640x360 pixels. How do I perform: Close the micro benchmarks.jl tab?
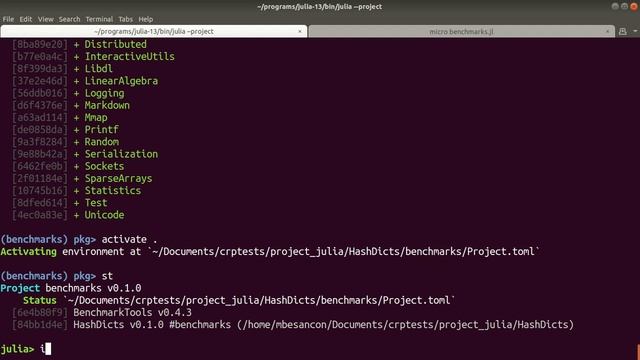coord(608,31)
